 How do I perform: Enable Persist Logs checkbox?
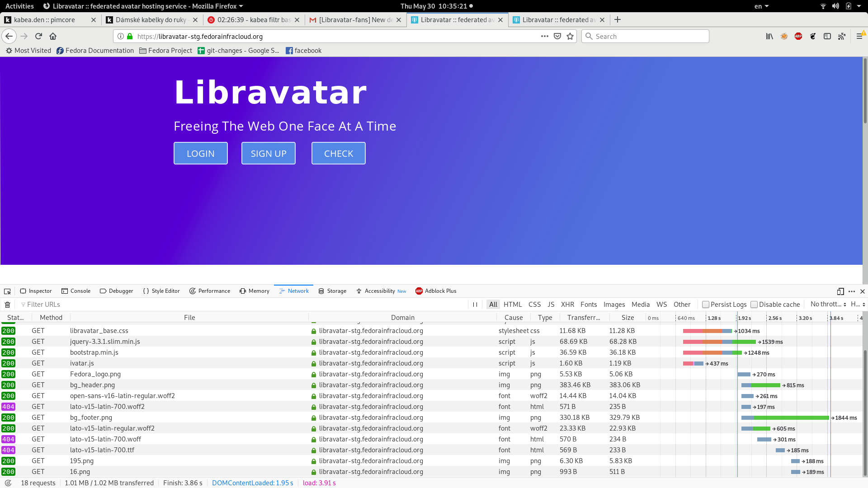click(706, 305)
